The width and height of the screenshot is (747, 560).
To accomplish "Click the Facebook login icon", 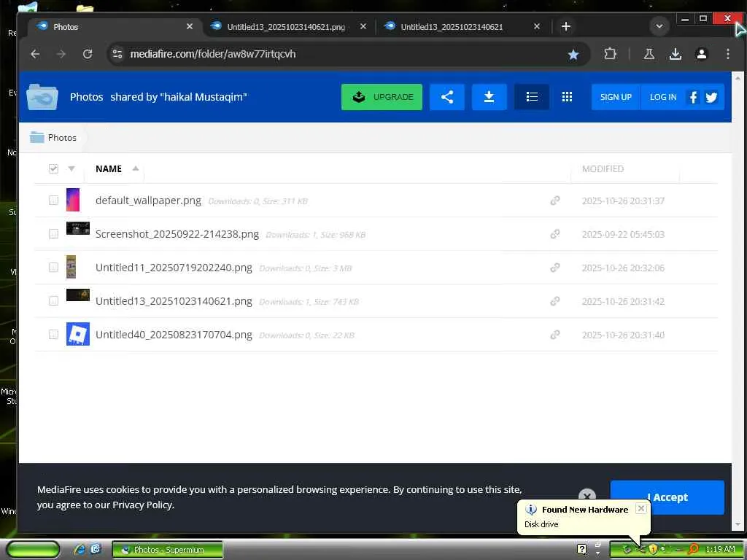I will (x=693, y=97).
